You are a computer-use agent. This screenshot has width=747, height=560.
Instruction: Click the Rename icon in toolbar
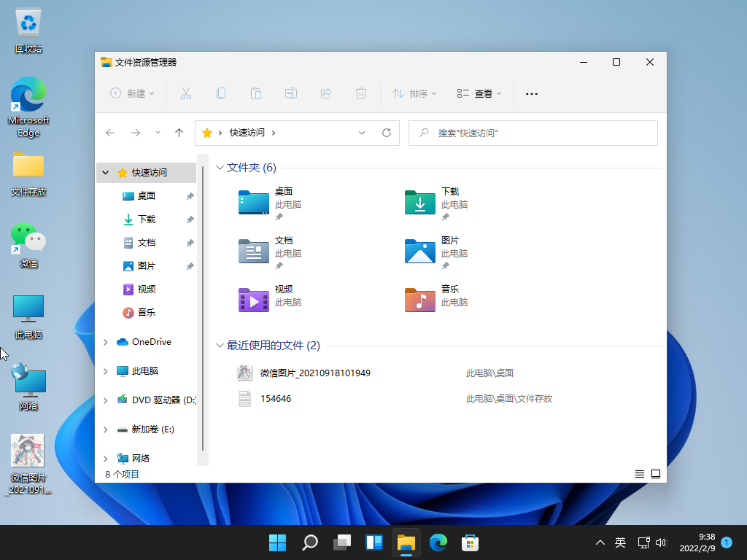[x=290, y=93]
